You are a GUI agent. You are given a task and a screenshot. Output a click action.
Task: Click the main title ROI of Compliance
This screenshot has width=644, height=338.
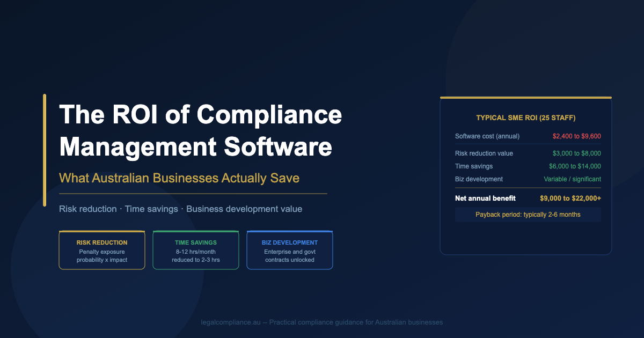point(200,114)
